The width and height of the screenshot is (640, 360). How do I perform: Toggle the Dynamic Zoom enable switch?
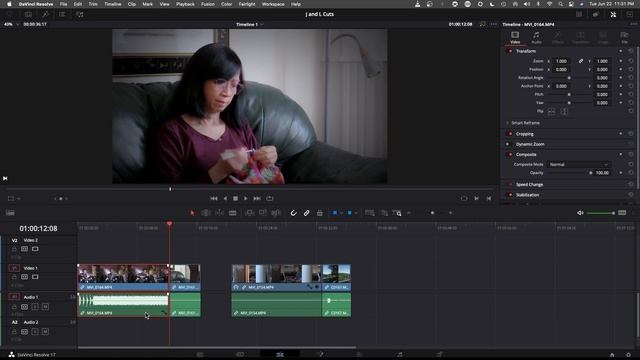tap(509, 144)
